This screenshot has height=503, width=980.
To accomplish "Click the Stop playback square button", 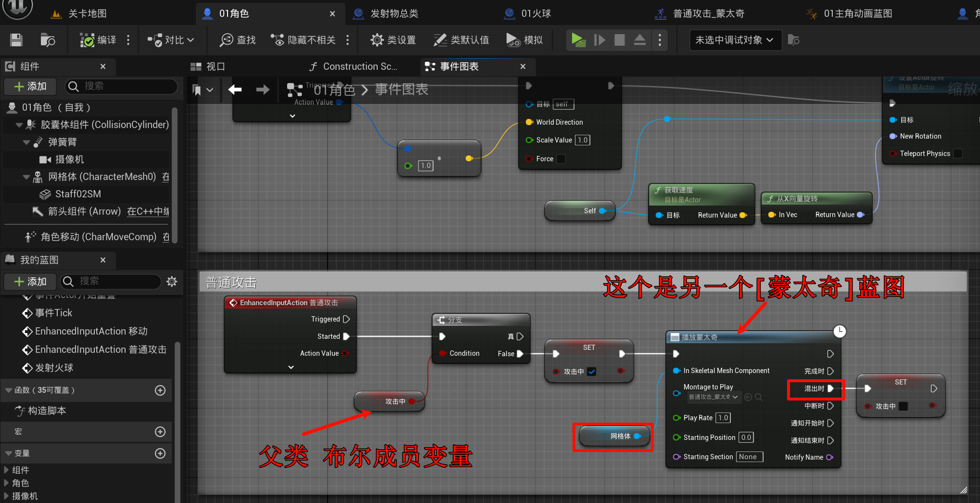I will coord(620,40).
